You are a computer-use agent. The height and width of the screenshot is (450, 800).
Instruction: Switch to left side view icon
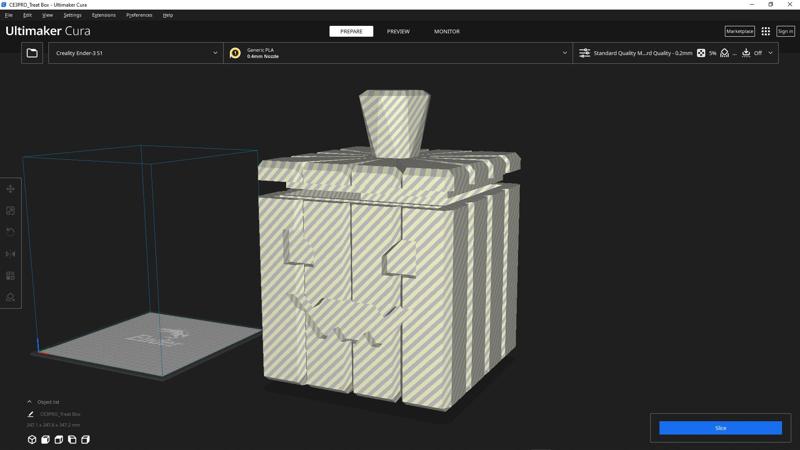coord(72,439)
